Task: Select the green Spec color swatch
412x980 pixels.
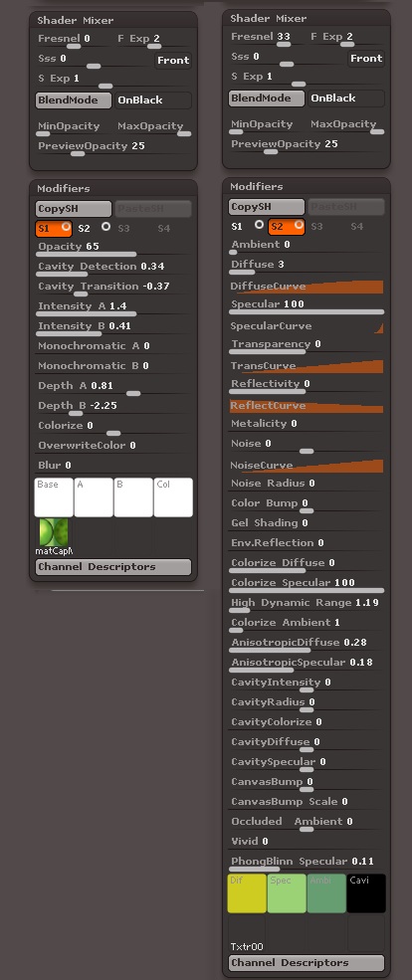Action: [x=287, y=893]
